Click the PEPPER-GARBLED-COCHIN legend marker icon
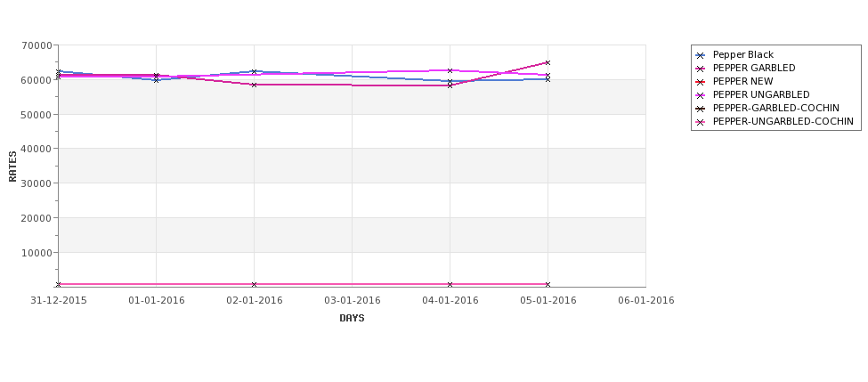The width and height of the screenshot is (868, 382). pyautogui.click(x=701, y=109)
